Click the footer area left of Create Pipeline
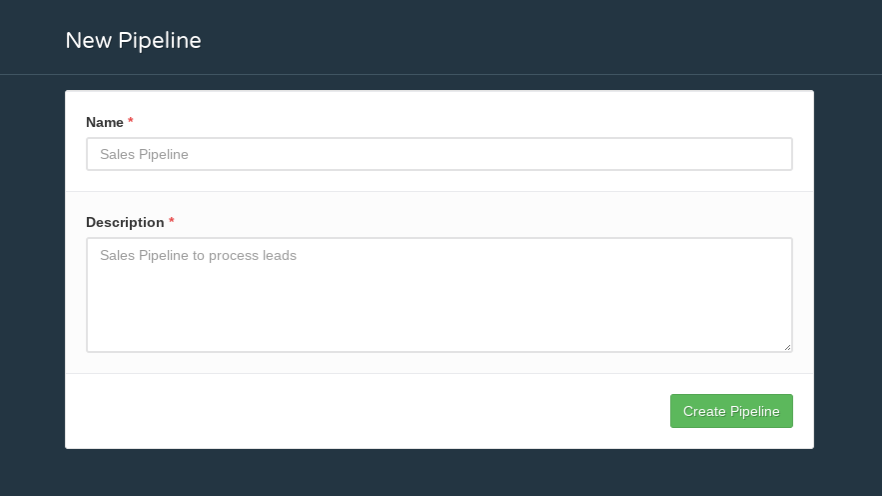Screen dimensions: 882x496 coord(367,411)
